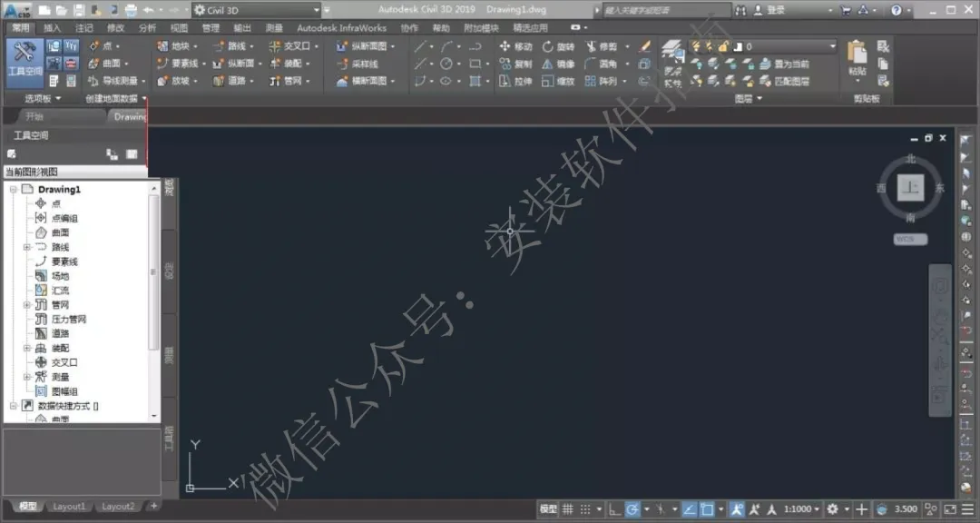The height and width of the screenshot is (523, 980).
Task: Click the 模型 button in status bar
Action: [548, 509]
